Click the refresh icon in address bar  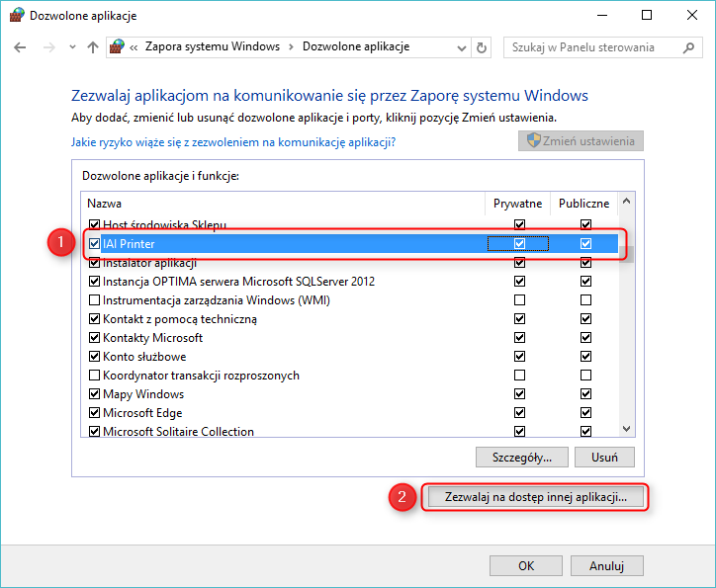482,47
